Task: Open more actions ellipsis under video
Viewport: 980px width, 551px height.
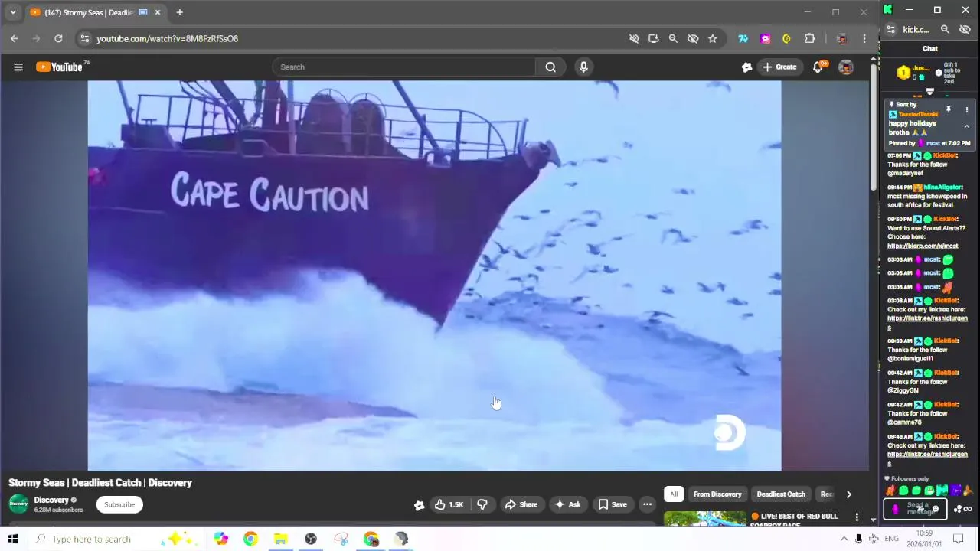Action: point(647,504)
